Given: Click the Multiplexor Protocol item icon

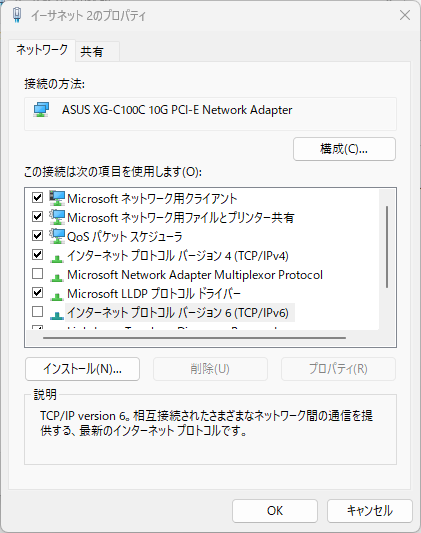Looking at the screenshot, I should click(57, 278).
